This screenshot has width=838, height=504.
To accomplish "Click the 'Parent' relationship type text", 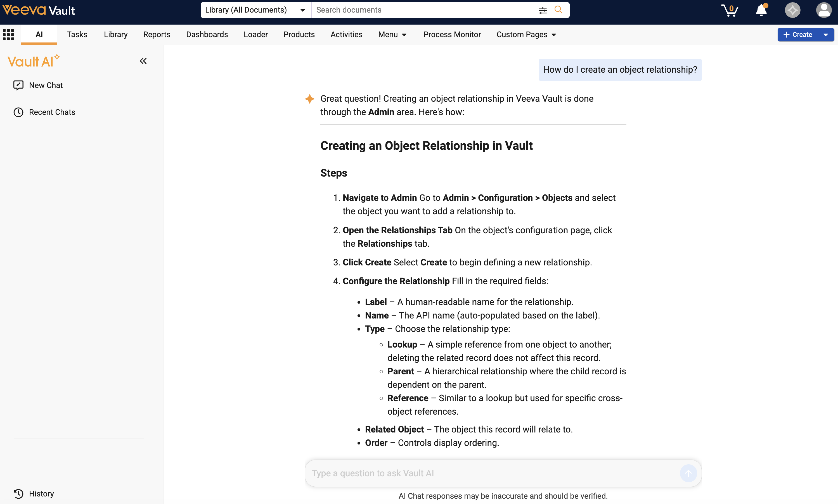I will (x=401, y=371).
